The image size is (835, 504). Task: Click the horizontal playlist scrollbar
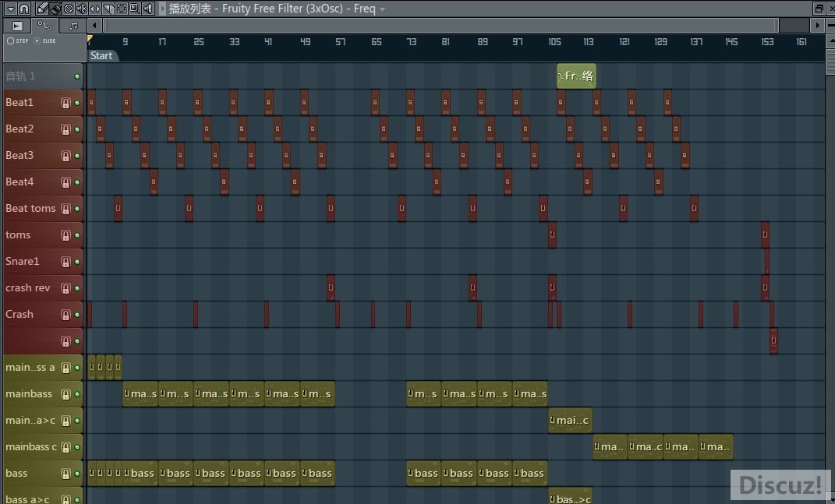[x=441, y=25]
